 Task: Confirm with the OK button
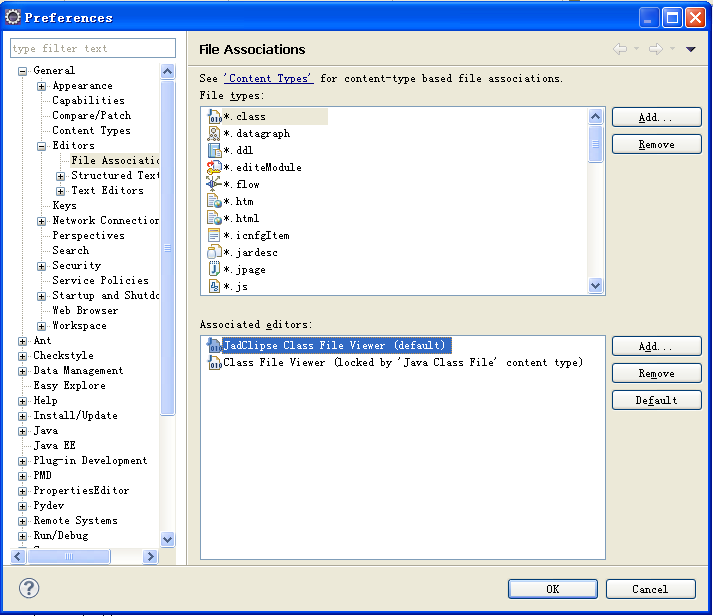pos(552,589)
